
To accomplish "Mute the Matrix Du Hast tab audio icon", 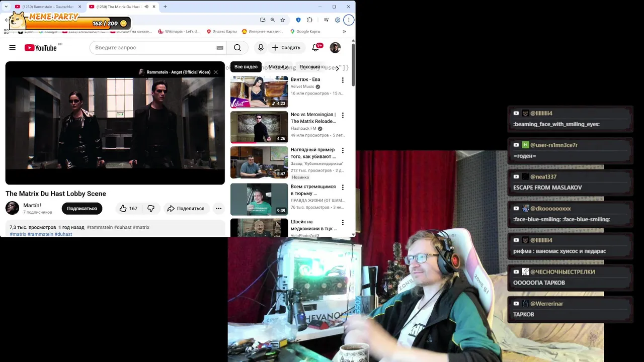I will coord(146,7).
